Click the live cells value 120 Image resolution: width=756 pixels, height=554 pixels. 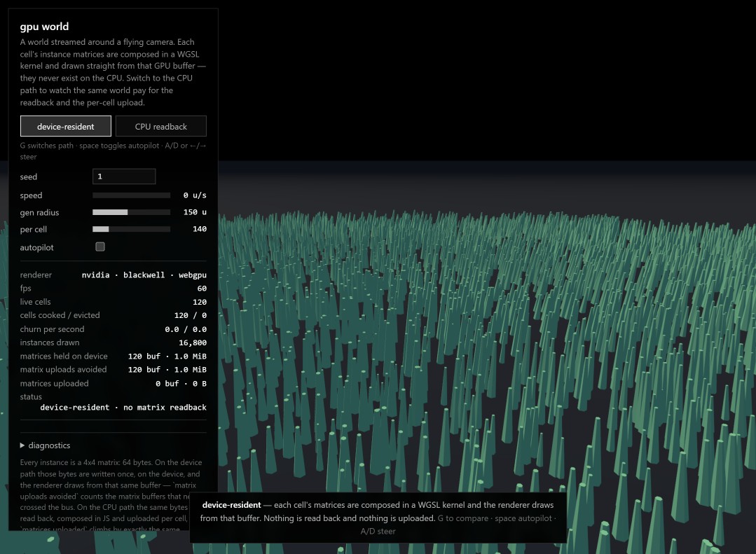click(200, 302)
